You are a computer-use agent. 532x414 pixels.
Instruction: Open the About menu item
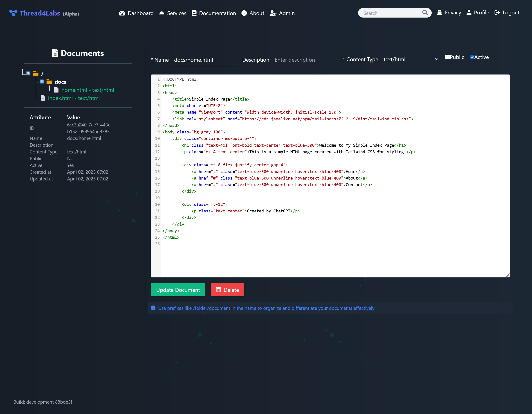pos(253,13)
